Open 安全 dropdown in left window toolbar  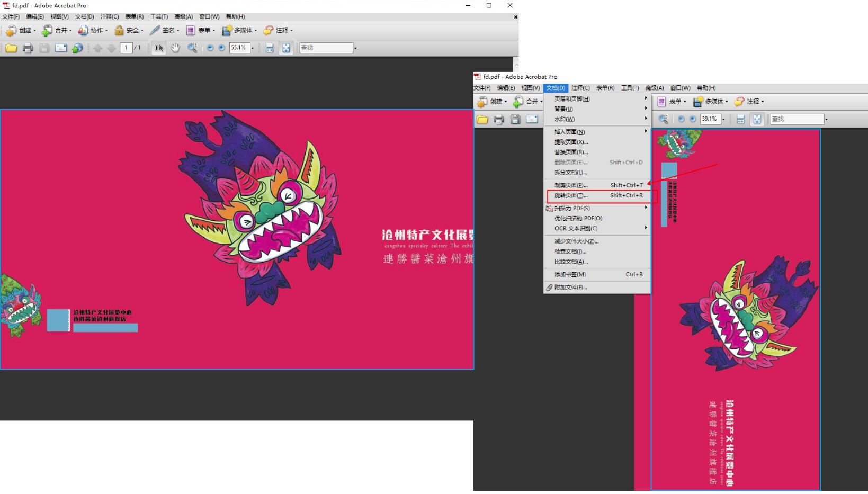click(x=129, y=30)
